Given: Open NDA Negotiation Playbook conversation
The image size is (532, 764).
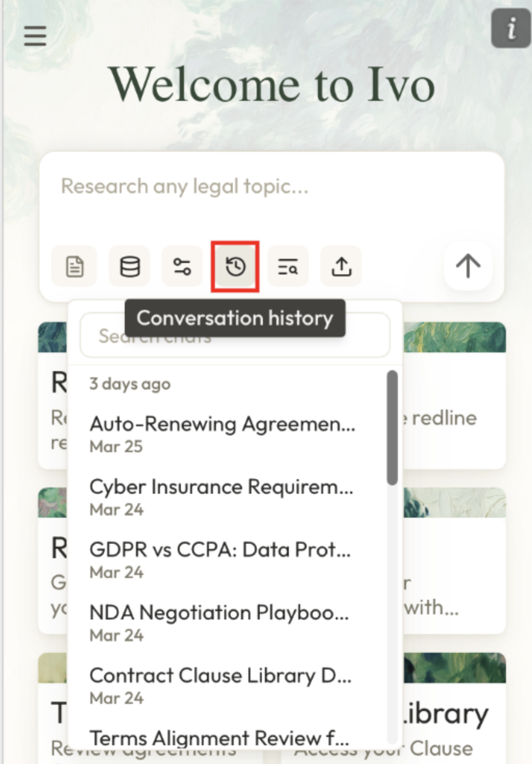Looking at the screenshot, I should tap(219, 622).
